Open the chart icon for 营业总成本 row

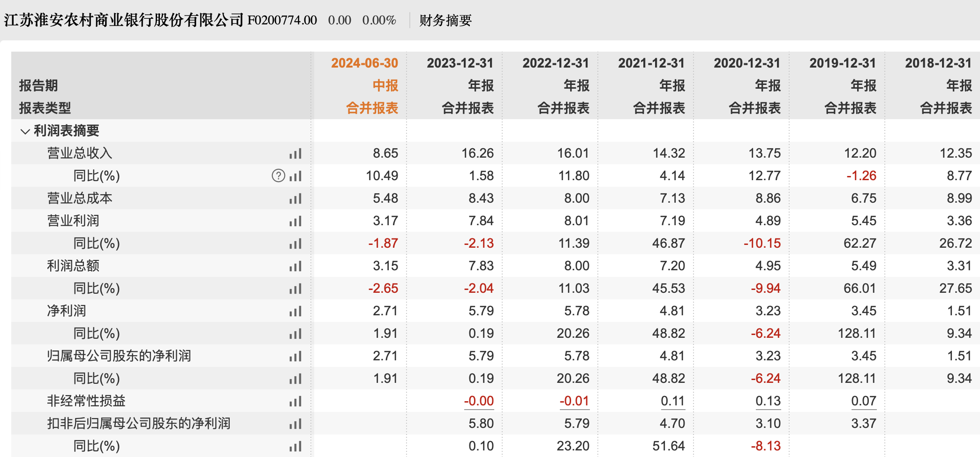(x=295, y=199)
